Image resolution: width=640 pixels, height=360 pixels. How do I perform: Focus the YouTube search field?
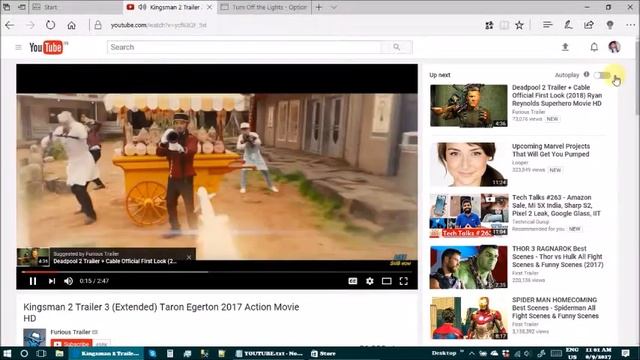tap(244, 47)
